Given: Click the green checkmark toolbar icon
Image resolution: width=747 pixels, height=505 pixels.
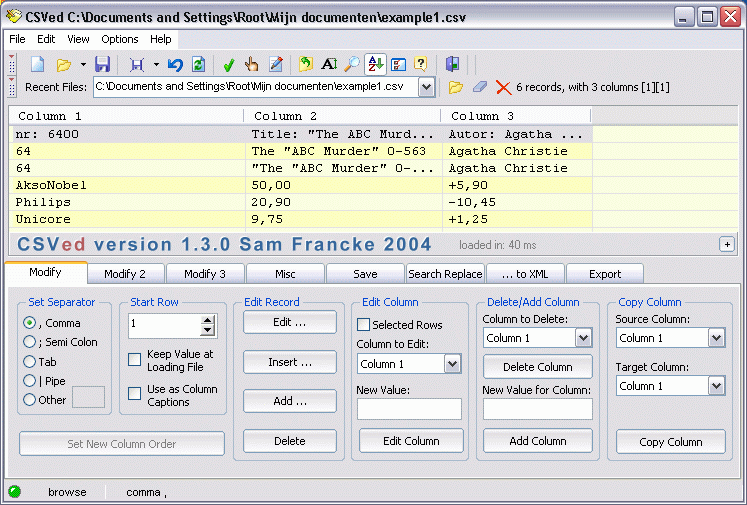Looking at the screenshot, I should pos(228,64).
